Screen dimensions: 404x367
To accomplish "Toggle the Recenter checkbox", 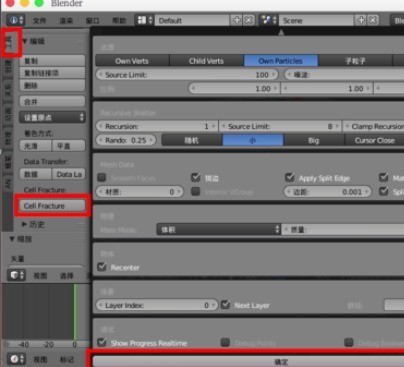I will coord(102,267).
